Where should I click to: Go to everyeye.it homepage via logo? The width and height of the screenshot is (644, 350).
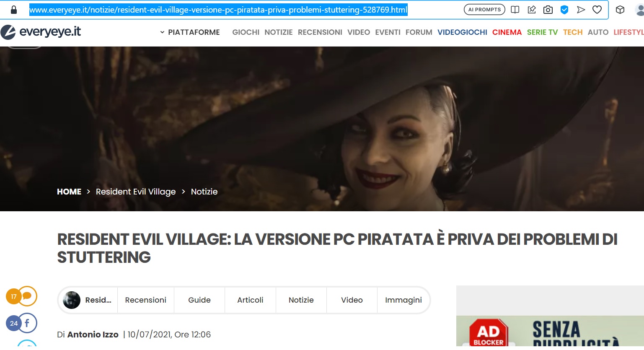pos(41,32)
